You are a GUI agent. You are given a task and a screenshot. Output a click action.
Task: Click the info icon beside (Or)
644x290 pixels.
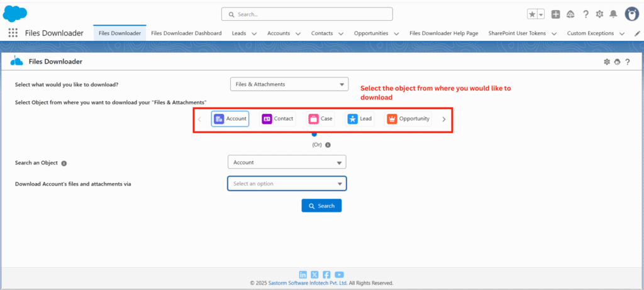(x=328, y=145)
